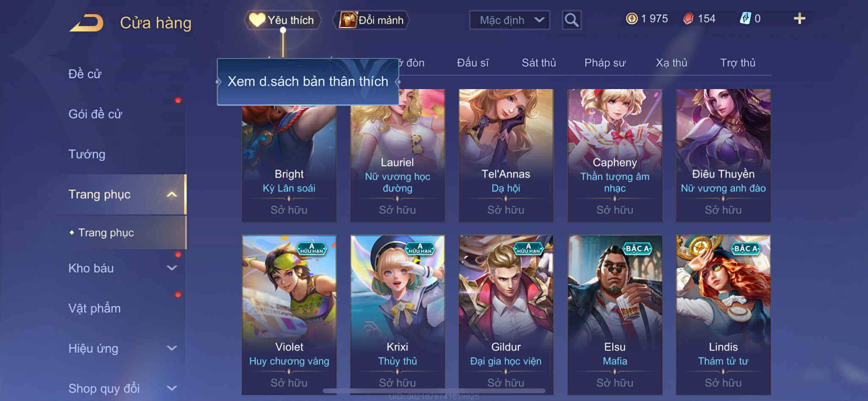Open the Mặc định sort dropdown
Screen dimensions: 868x401
tap(509, 20)
